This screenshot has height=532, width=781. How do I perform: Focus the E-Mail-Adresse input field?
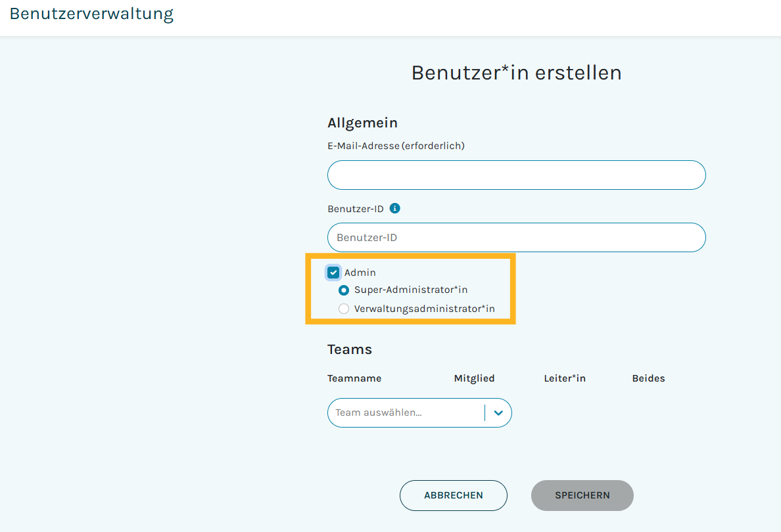516,175
